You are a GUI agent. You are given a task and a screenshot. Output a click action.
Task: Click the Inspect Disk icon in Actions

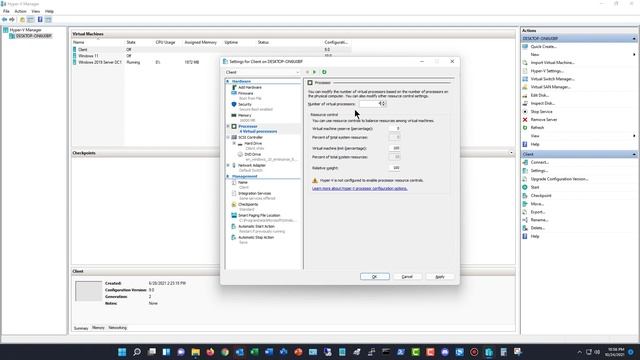525,103
